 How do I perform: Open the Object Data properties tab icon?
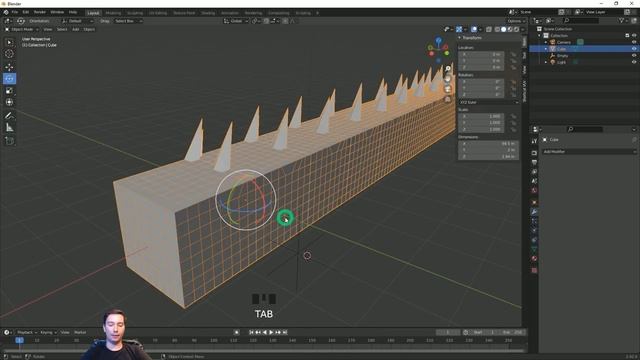534,249
